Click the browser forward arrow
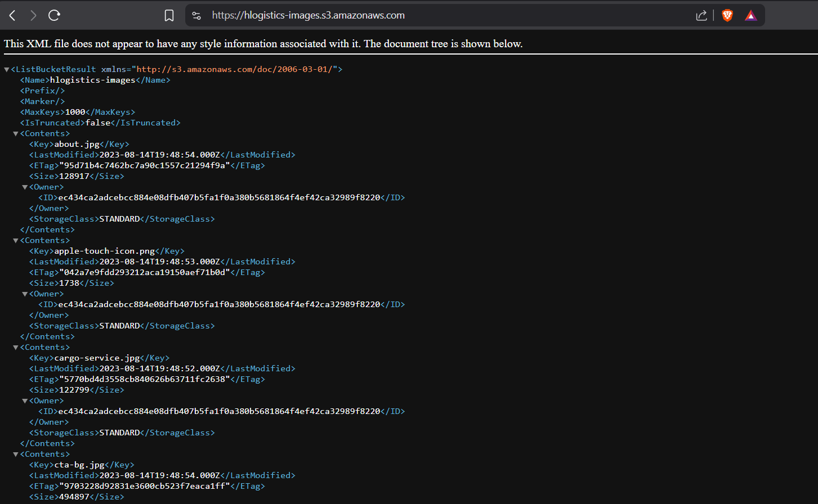 [x=33, y=16]
